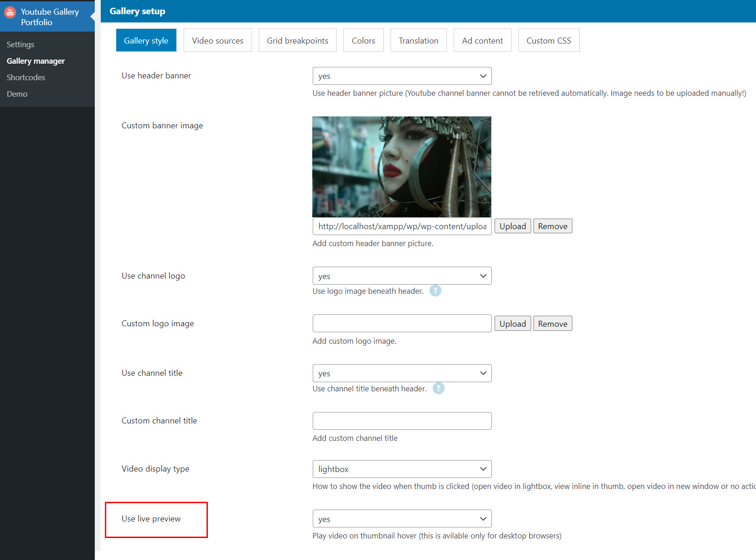Click the custom banner image preview
Image resolution: width=756 pixels, height=560 pixels.
[402, 166]
